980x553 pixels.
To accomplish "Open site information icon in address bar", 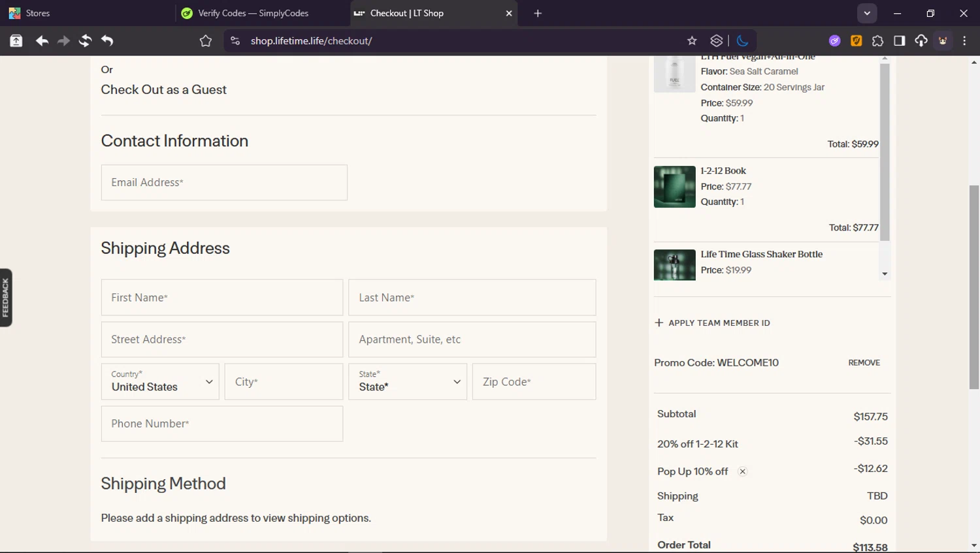I will [x=235, y=40].
